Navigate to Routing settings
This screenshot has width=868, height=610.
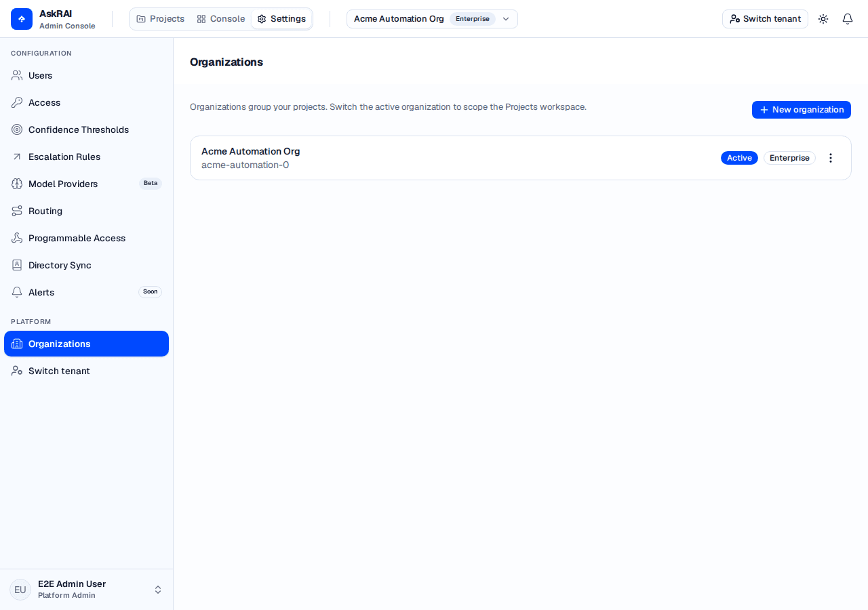[86, 211]
